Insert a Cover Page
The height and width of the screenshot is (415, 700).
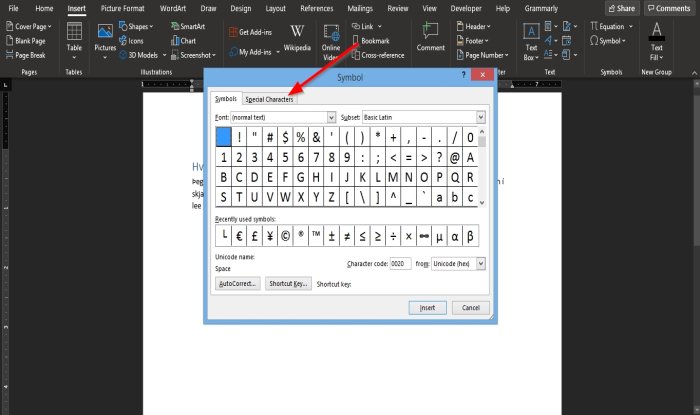[29, 26]
